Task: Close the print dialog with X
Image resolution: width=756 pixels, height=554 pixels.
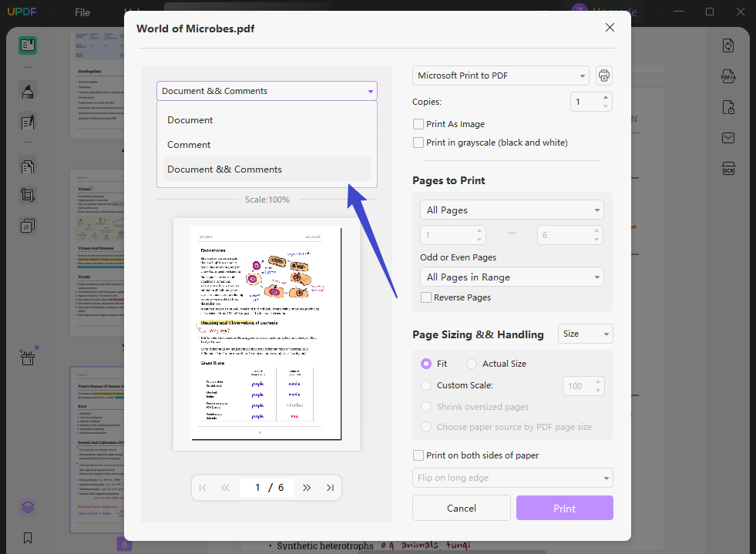Action: pos(610,28)
